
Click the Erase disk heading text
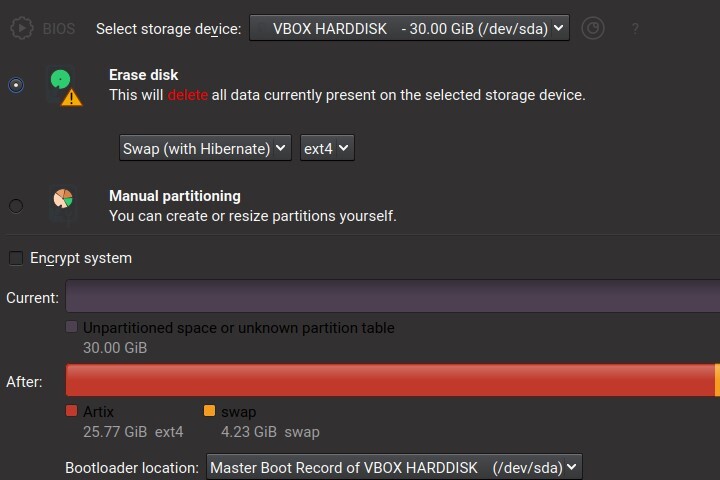coord(144,75)
